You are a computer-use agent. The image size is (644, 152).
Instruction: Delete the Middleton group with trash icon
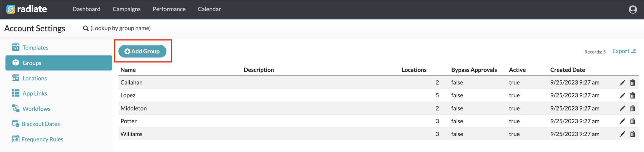(633, 108)
